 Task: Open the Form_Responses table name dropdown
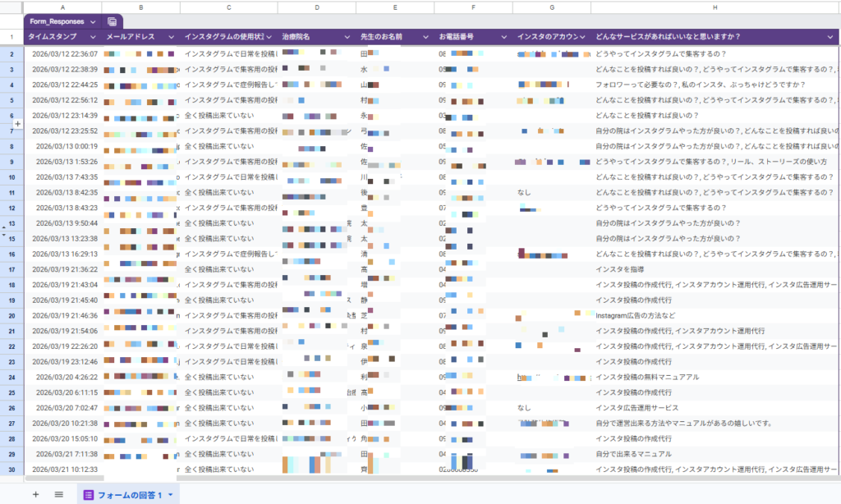click(92, 22)
